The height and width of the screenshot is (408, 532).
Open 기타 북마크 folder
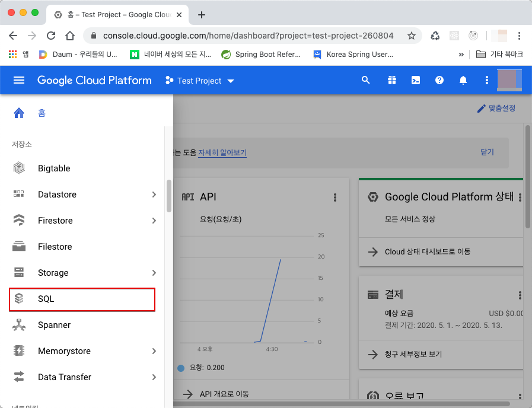pyautogui.click(x=499, y=55)
